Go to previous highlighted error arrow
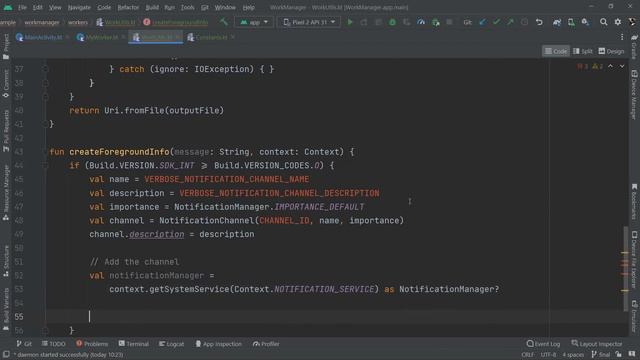 click(610, 66)
